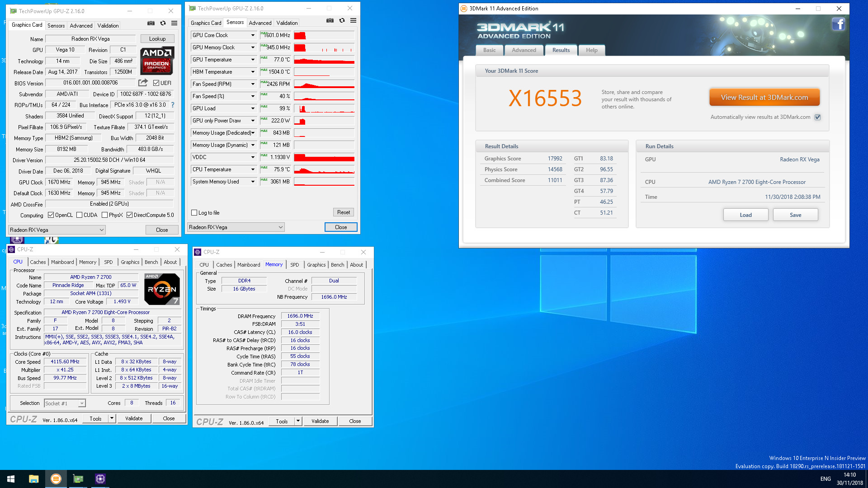Open hamburger menu in GPU-Z Sensors window
Image resolution: width=868 pixels, height=488 pixels.
pos(353,20)
